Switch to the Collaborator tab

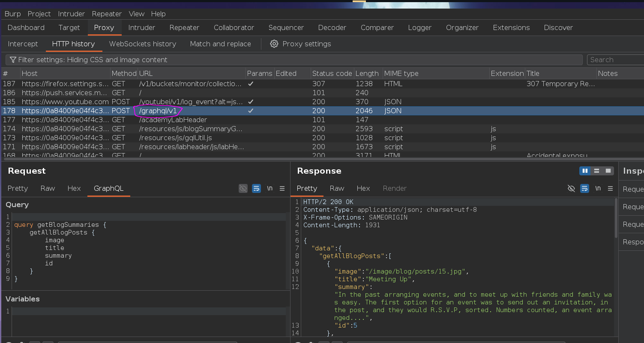point(234,27)
